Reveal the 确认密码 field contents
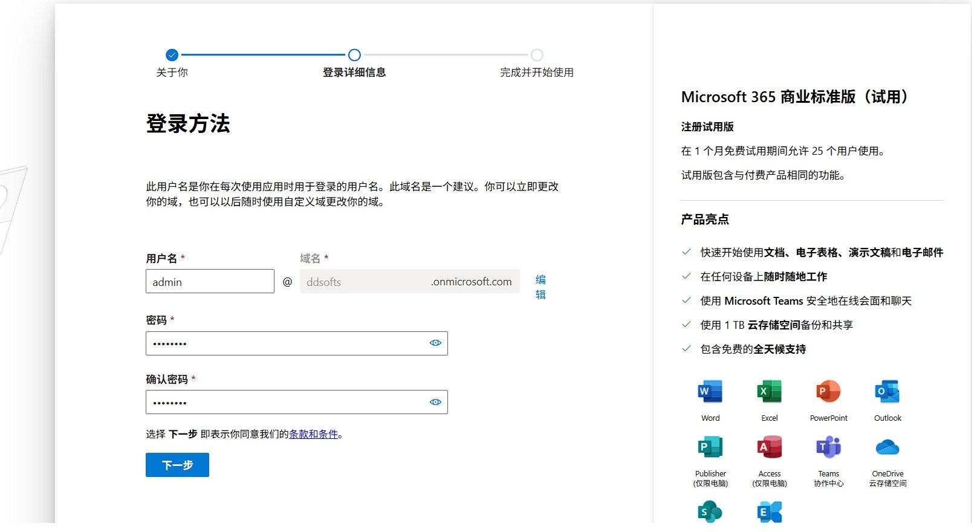980x532 pixels. tap(435, 402)
